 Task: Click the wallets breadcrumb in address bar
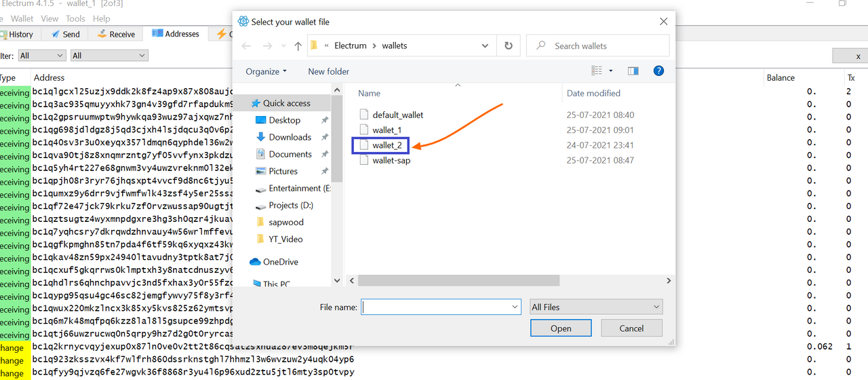tap(395, 46)
